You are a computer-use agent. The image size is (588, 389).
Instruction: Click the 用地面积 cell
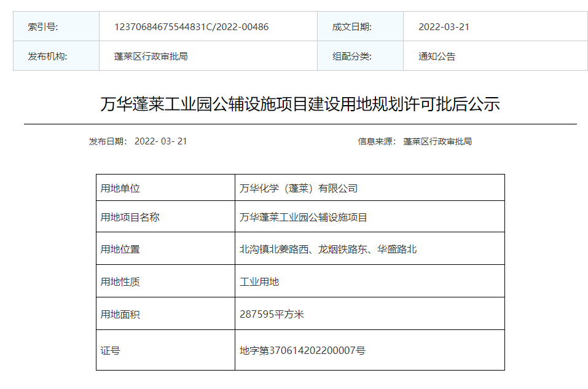click(165, 313)
